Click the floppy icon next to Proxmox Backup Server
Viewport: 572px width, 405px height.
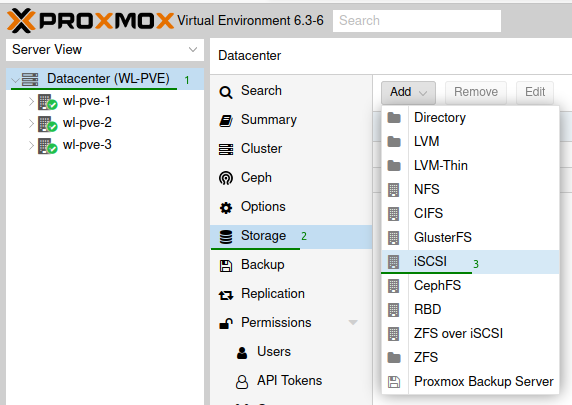point(394,382)
